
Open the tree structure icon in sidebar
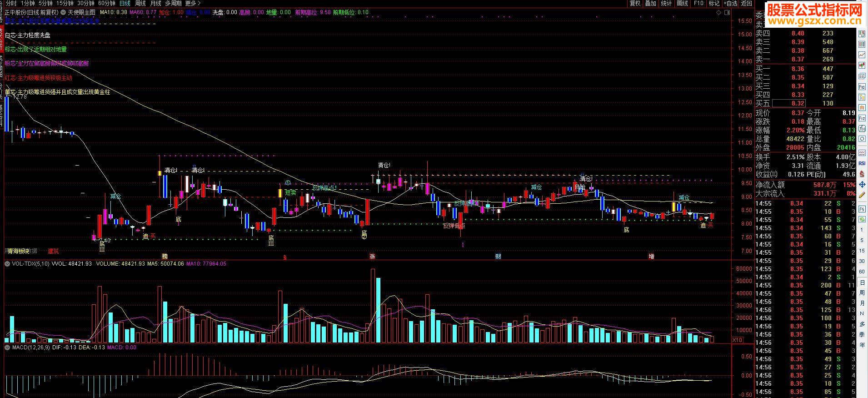[862, 97]
